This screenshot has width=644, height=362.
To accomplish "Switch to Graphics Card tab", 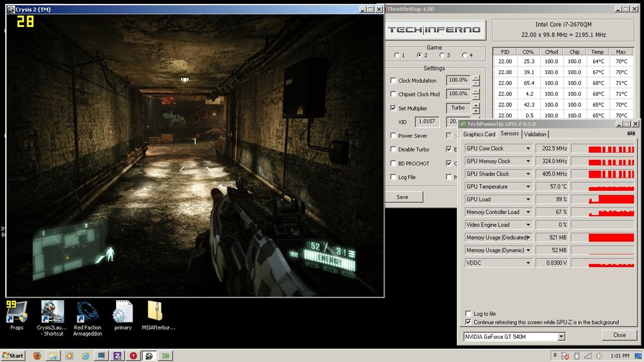I will point(479,134).
